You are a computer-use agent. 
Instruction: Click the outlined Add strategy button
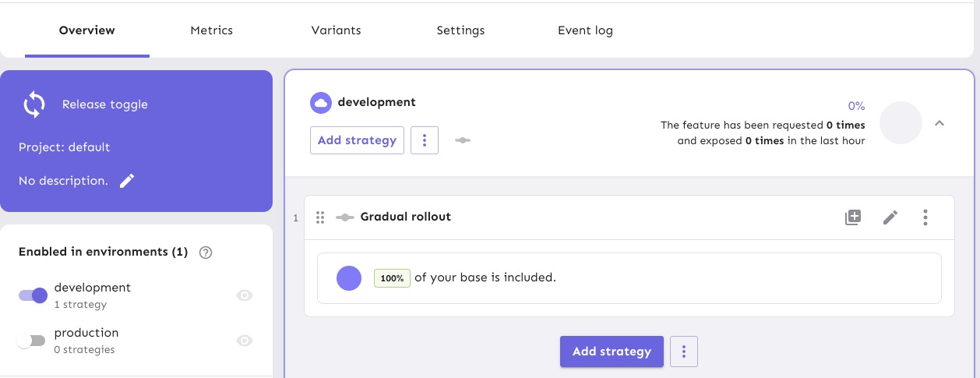coord(357,140)
